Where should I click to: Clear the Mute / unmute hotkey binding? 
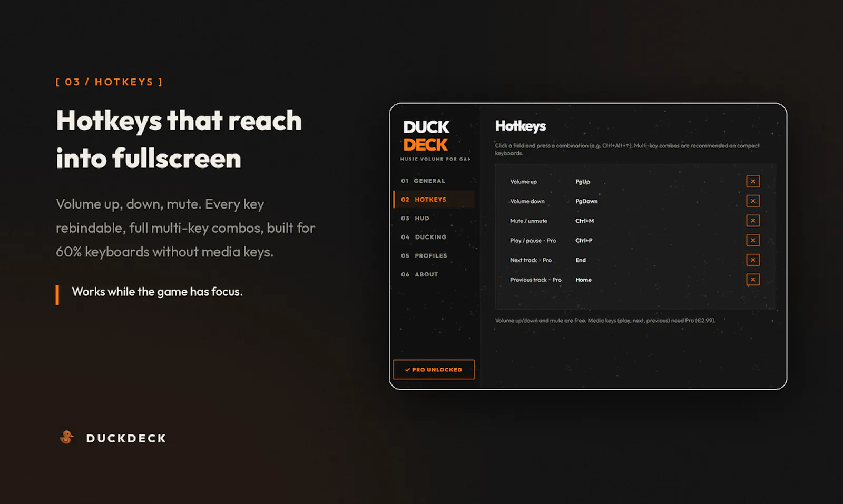click(x=753, y=221)
